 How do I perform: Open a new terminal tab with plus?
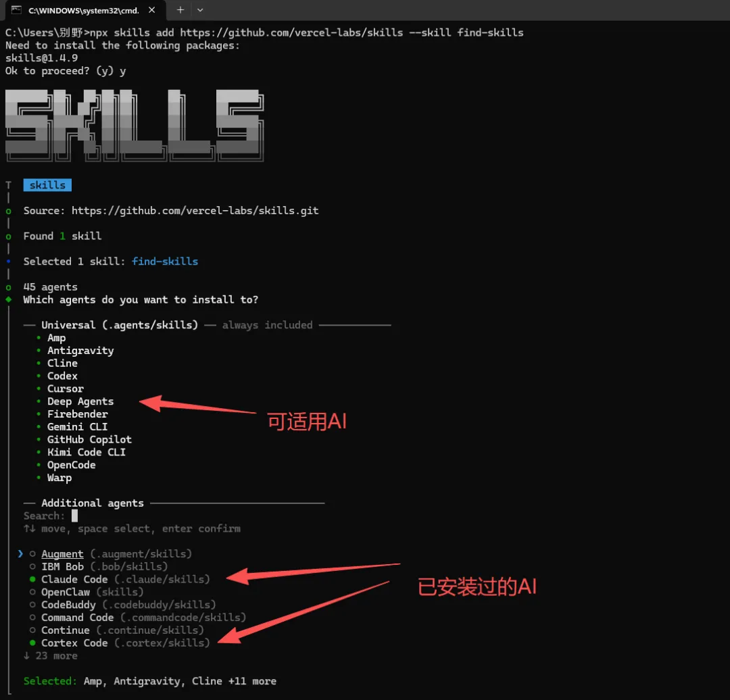tap(180, 9)
